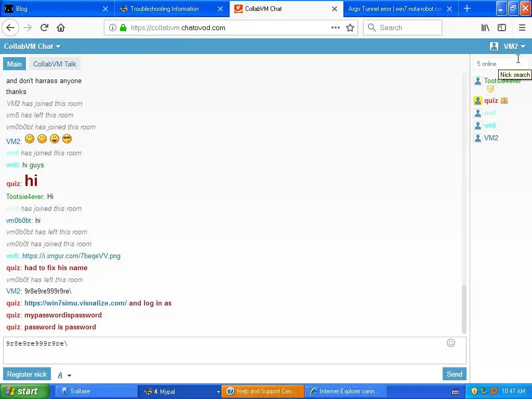Viewport: 532px width, 399px height.
Task: Open page actions three-dot menu
Action: (335, 28)
